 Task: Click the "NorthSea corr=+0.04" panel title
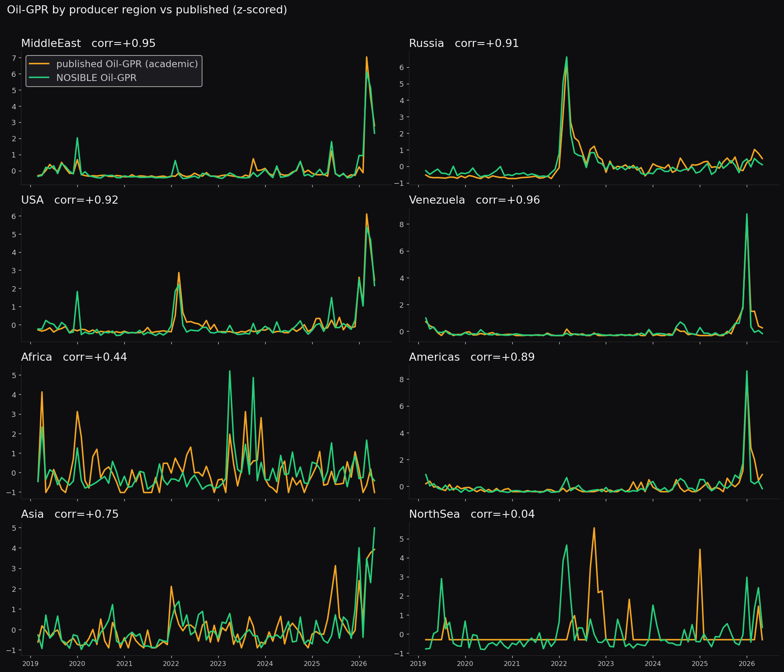(x=472, y=514)
